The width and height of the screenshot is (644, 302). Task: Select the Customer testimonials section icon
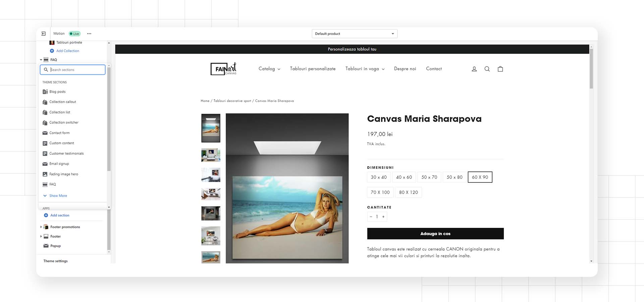point(45,153)
